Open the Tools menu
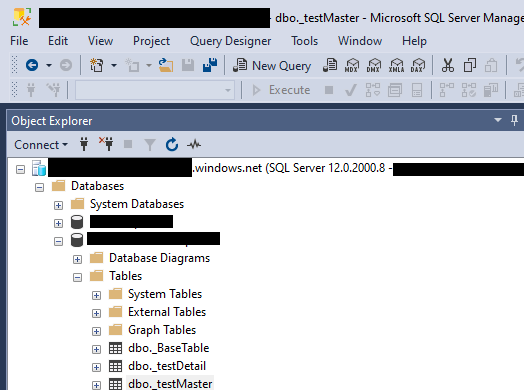Screen dimensions: 524x390 click(304, 41)
